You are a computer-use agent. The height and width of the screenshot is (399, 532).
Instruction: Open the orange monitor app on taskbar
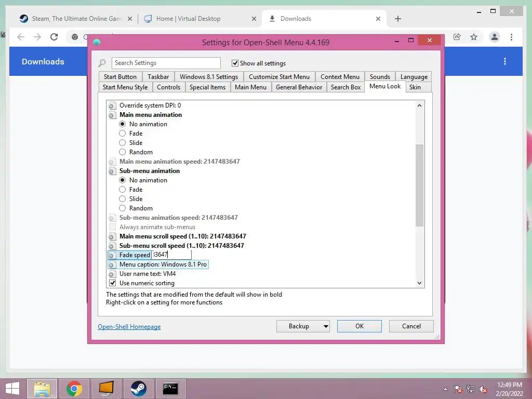[106, 389]
